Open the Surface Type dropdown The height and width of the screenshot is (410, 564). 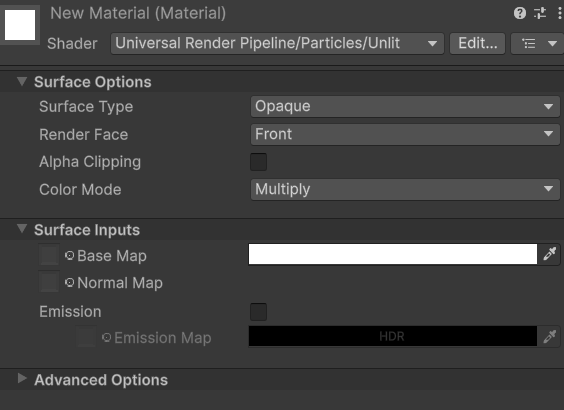[x=405, y=106]
